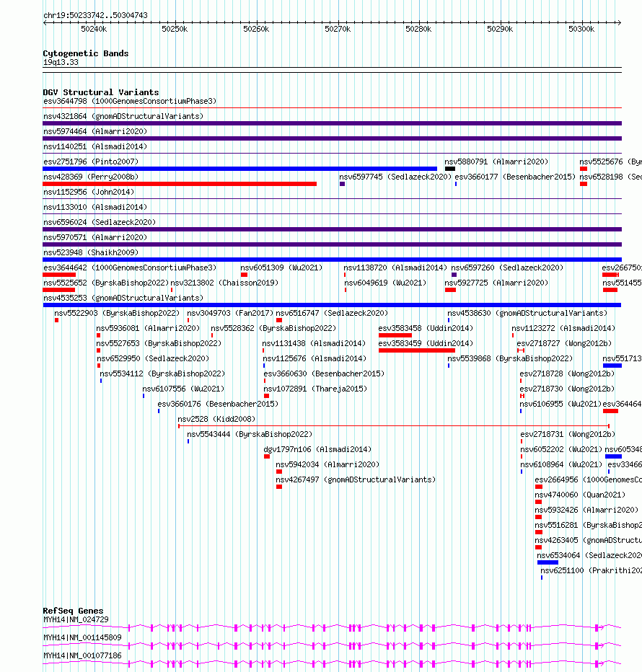
Task: Open nsv2528 (Kidd2008) variant
Action: [x=216, y=419]
